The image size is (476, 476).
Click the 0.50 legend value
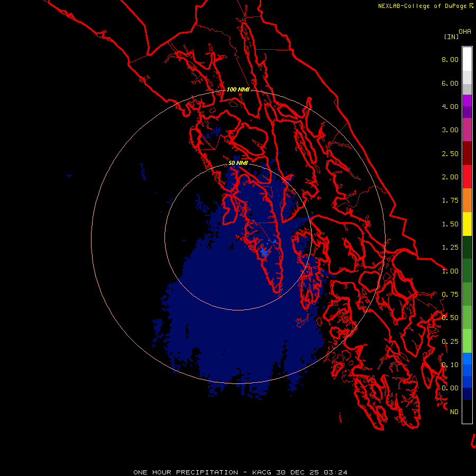[x=450, y=318]
